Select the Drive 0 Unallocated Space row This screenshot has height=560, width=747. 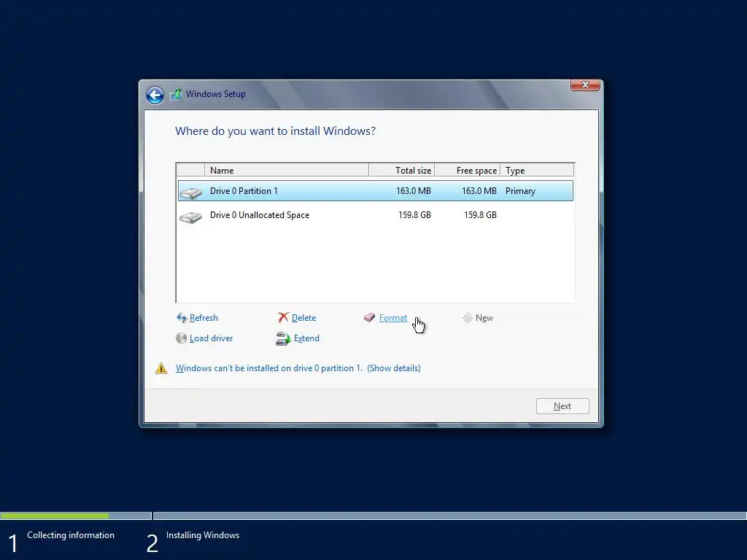(x=376, y=215)
